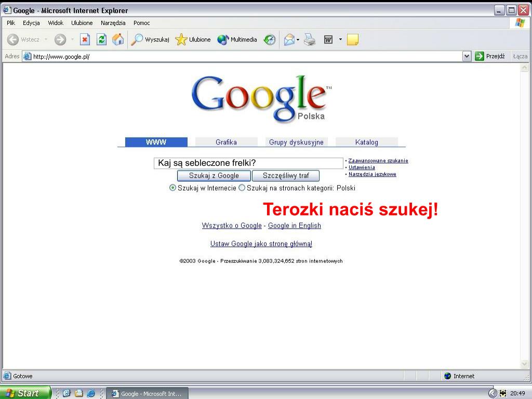Open the Ulubione favorites star button
The image size is (532, 399).
[x=193, y=39]
